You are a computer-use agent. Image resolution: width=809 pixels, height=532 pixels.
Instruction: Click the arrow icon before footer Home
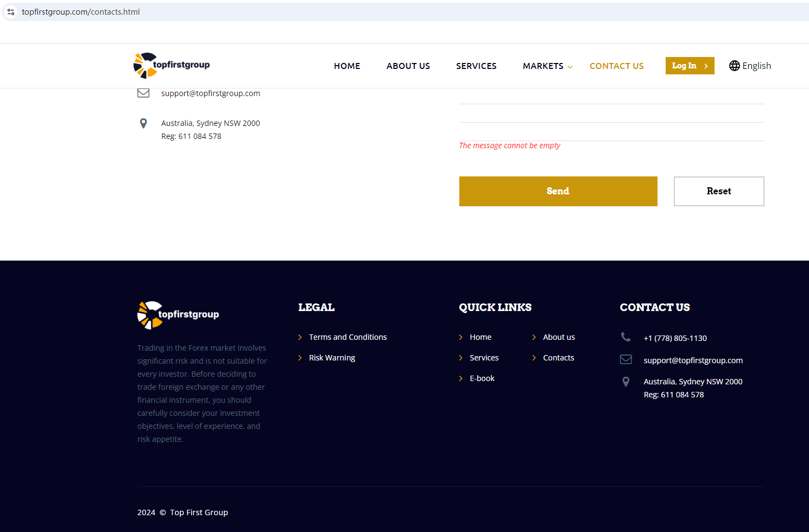tap(461, 337)
